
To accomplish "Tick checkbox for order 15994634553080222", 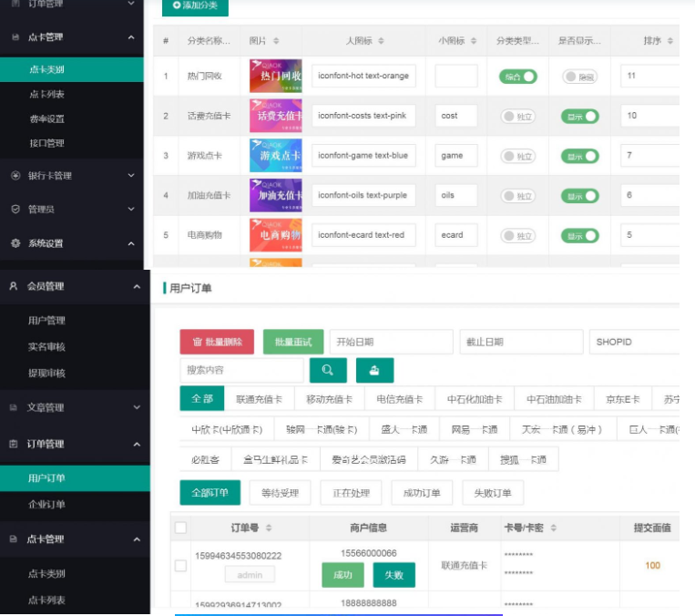I will point(180,566).
